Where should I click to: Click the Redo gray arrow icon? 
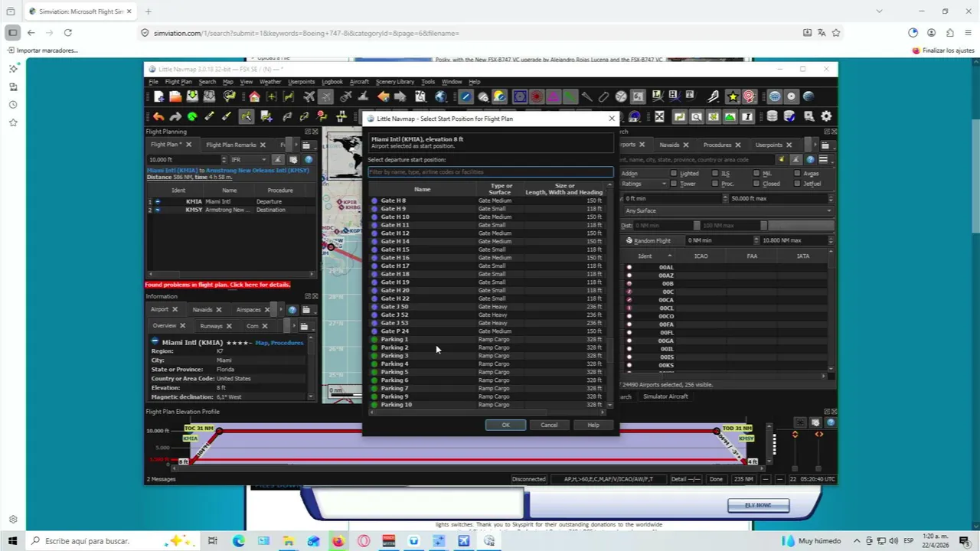pyautogui.click(x=175, y=116)
